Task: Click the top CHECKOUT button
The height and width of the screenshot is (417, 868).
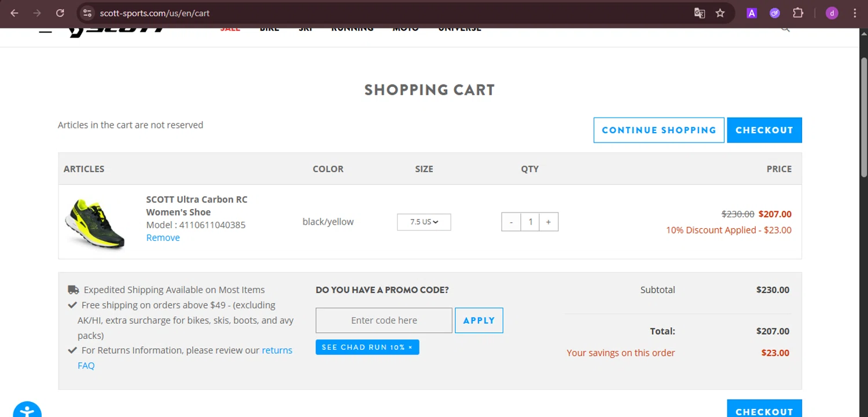Action: pos(764,130)
